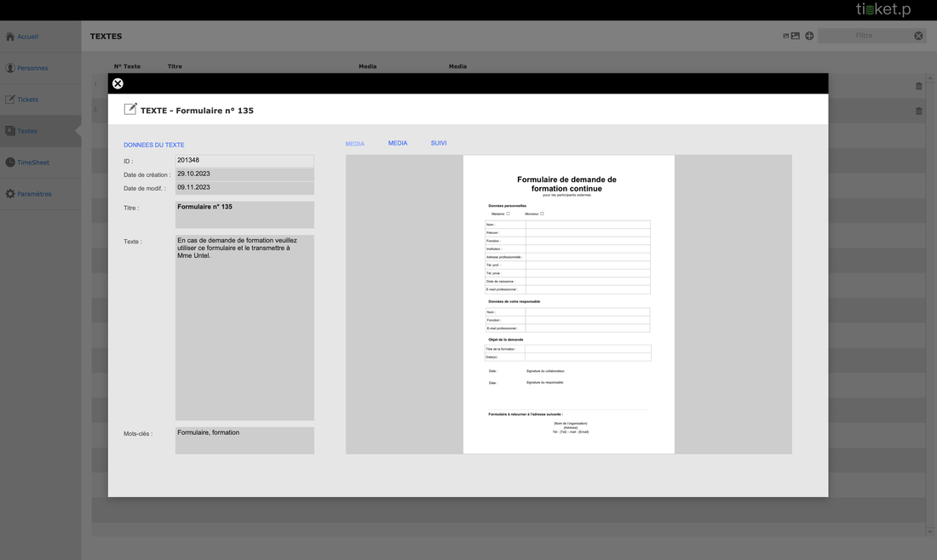Delete the second text row with trash icon
937x560 pixels.
[x=918, y=111]
